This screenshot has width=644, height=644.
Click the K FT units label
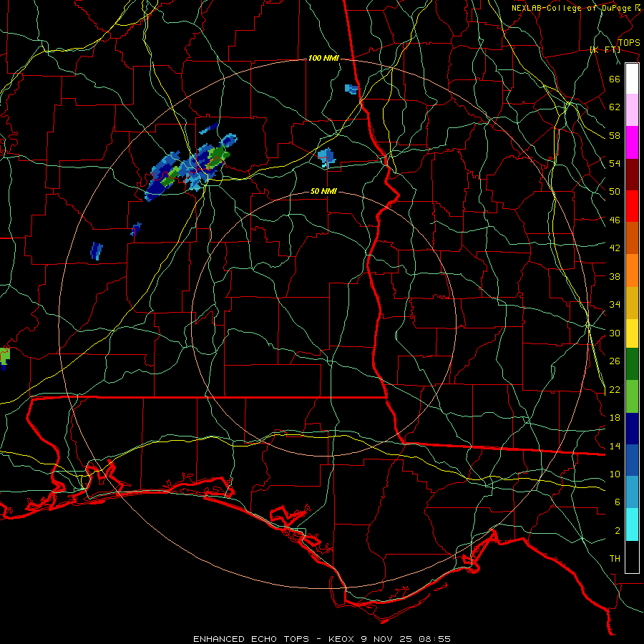point(605,50)
